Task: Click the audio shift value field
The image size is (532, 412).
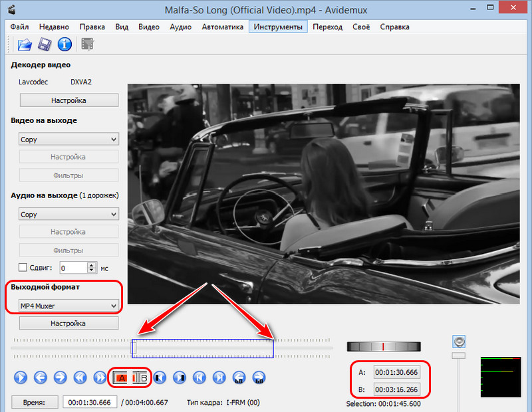Action: tap(74, 268)
